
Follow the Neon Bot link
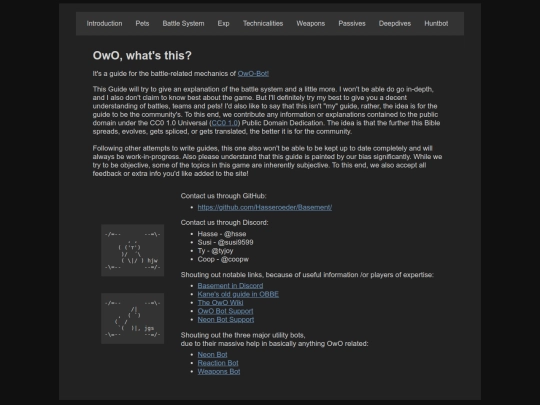coord(212,354)
